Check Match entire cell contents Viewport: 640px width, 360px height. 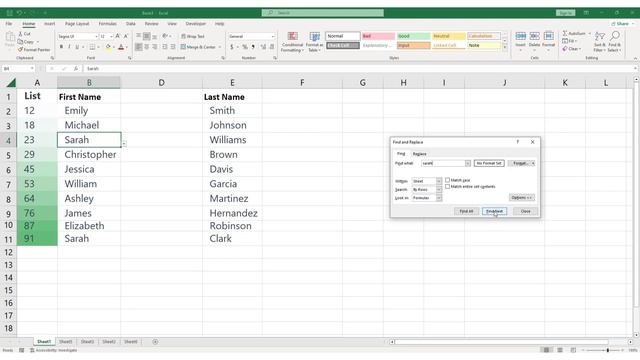(447, 186)
